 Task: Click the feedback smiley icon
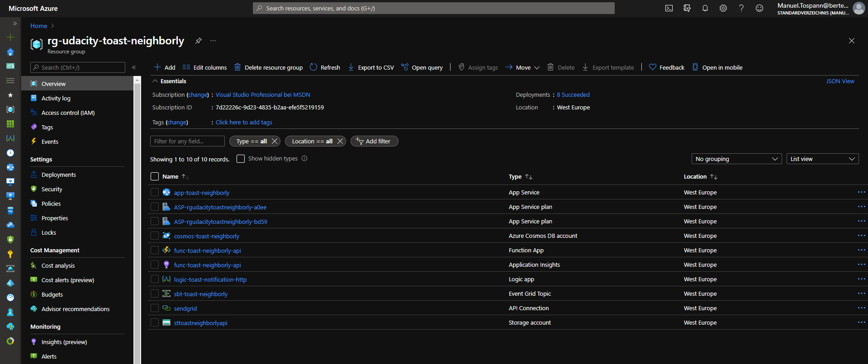(759, 8)
